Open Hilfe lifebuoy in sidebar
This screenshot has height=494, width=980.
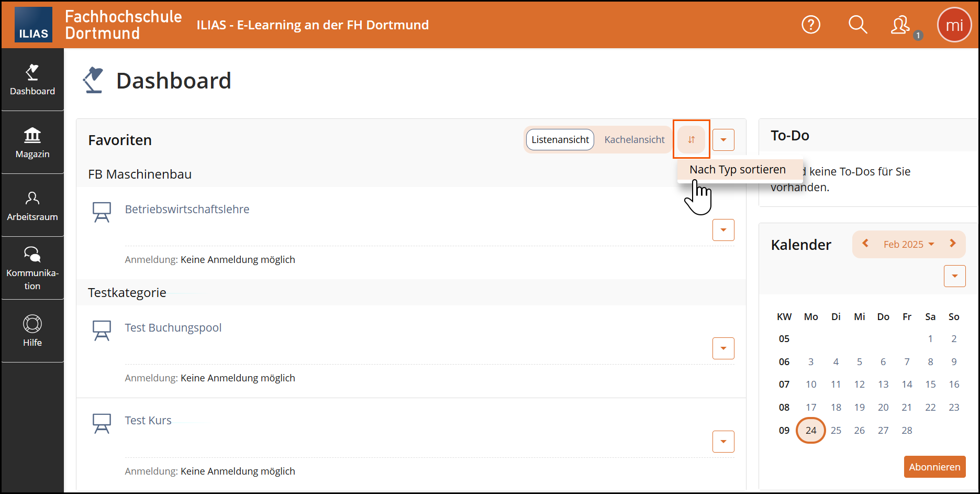(32, 331)
